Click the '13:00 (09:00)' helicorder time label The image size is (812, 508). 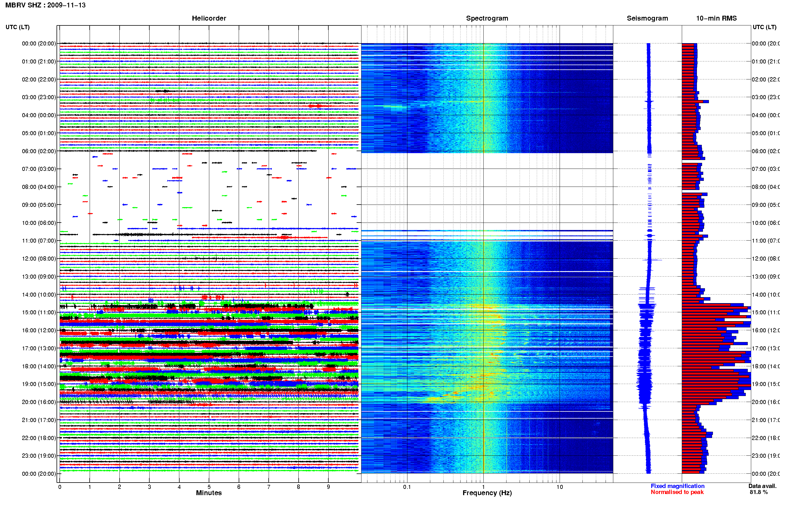[39, 277]
